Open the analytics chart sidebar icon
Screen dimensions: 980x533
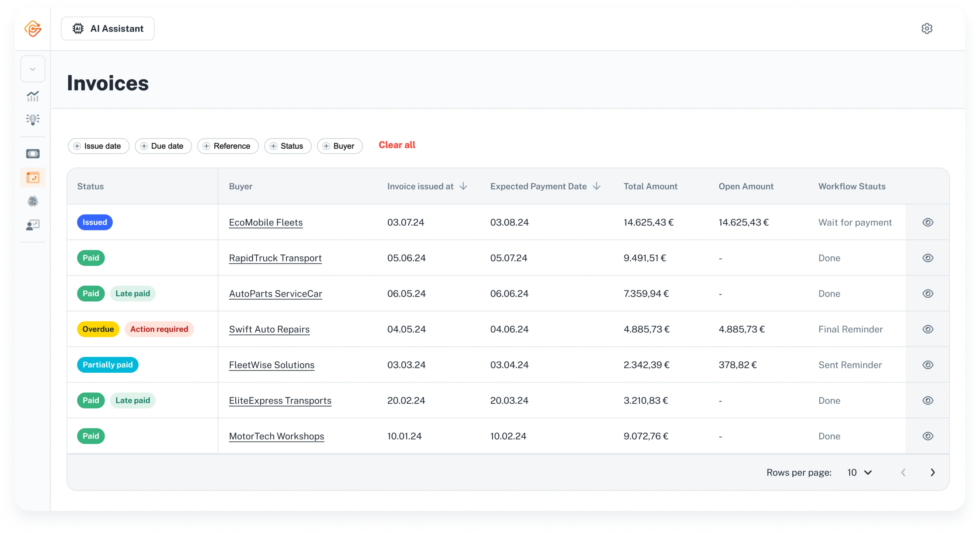click(33, 96)
